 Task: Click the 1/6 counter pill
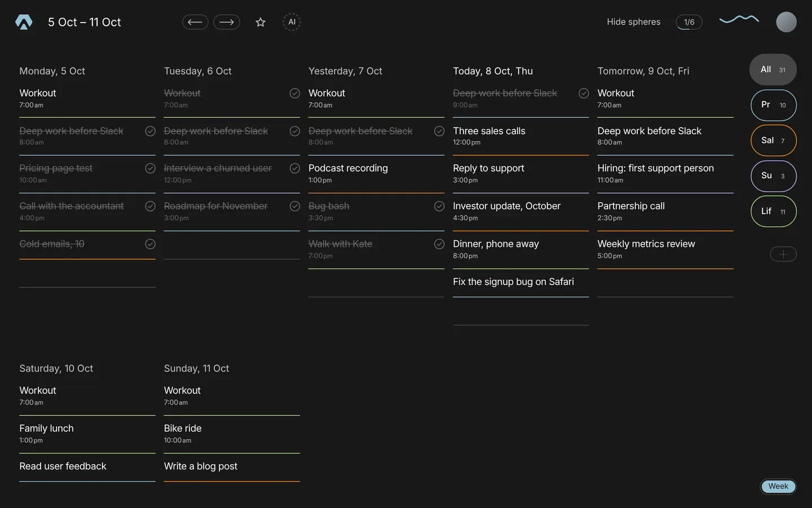coord(689,22)
